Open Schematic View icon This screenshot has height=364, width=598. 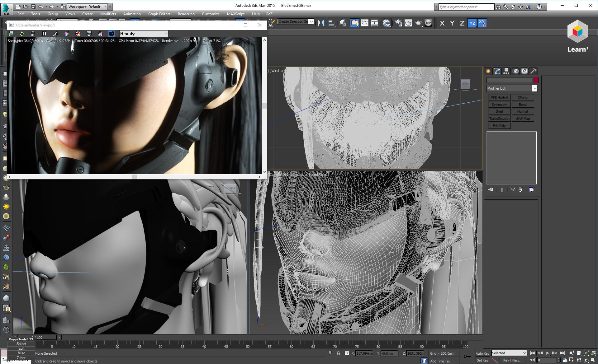click(375, 23)
